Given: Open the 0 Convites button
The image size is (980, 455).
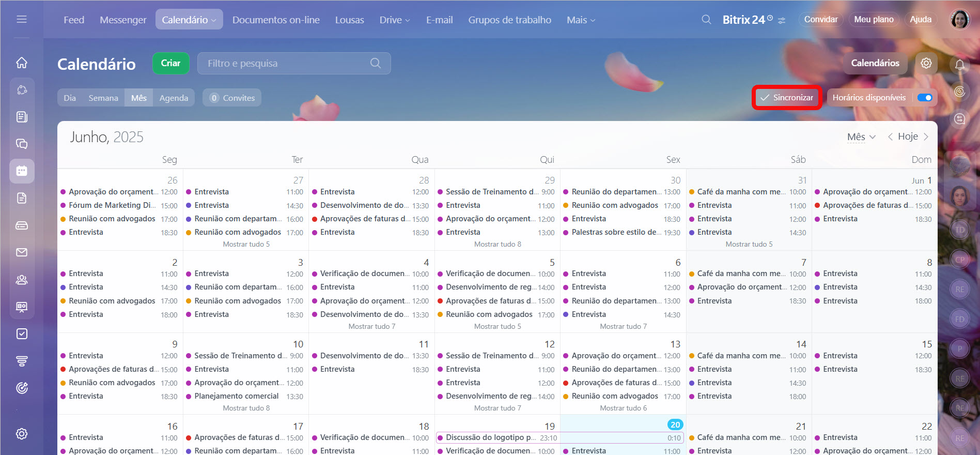Looking at the screenshot, I should (232, 98).
